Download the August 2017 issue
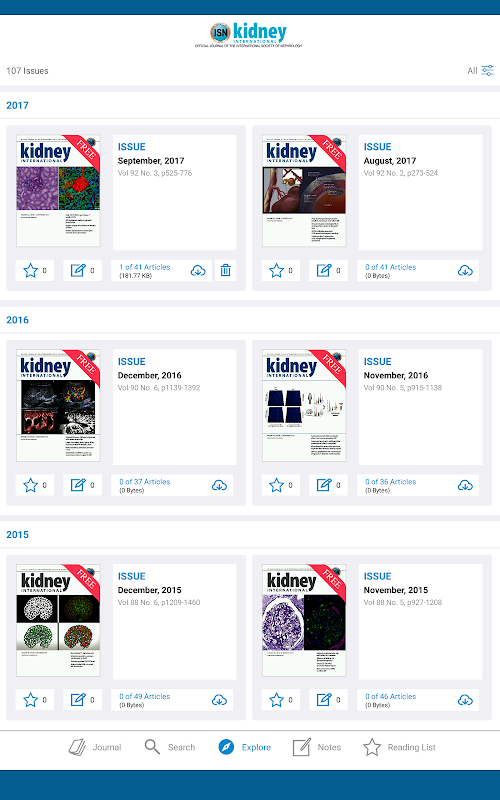This screenshot has width=500, height=800. (465, 270)
